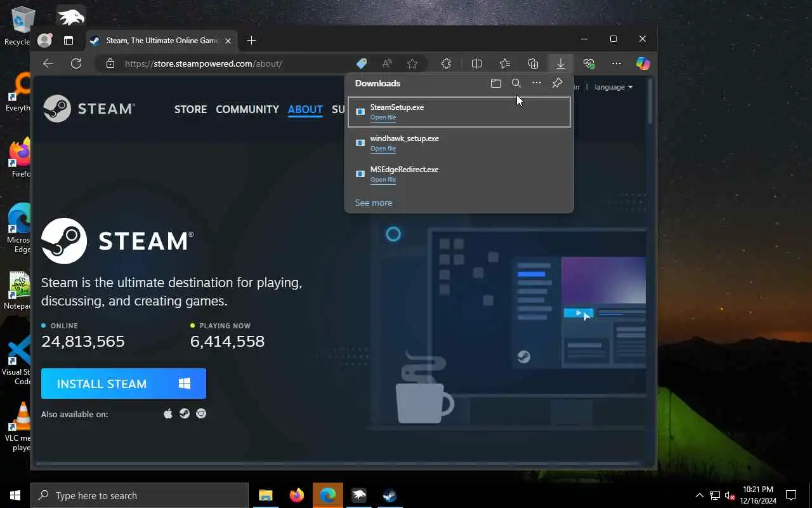812x508 pixels.
Task: Select the MSEdgeRedirect.exe download entry
Action: click(x=459, y=175)
